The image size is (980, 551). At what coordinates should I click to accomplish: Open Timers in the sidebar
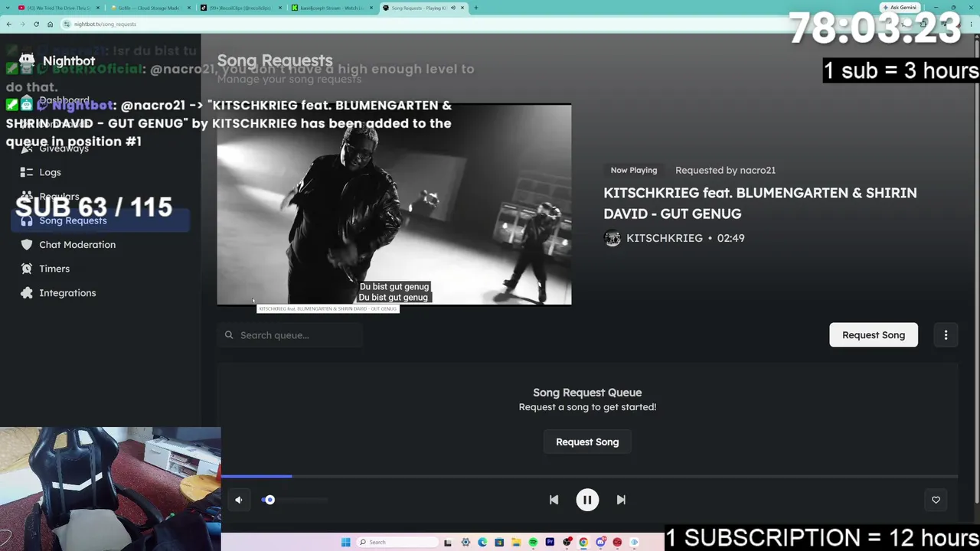(x=100, y=269)
